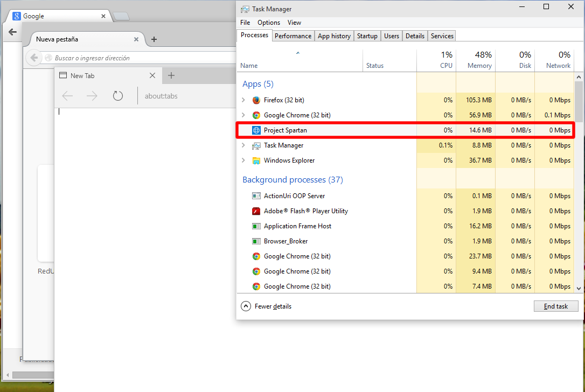Click the Task Manager row icon
The width and height of the screenshot is (585, 392).
coord(256,145)
